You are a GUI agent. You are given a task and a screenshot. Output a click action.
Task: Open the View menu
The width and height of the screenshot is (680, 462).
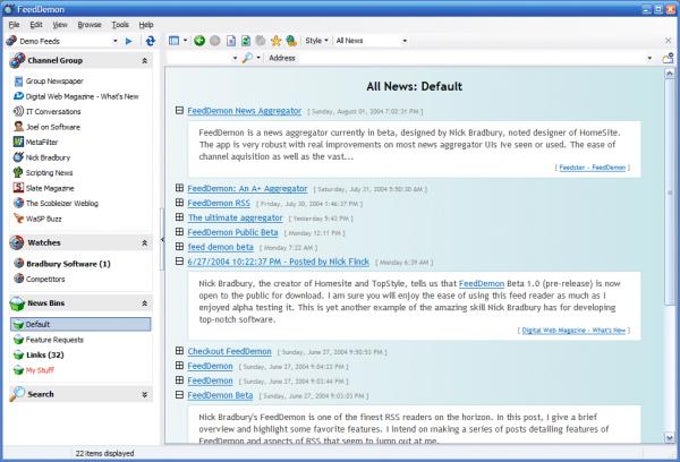click(60, 25)
